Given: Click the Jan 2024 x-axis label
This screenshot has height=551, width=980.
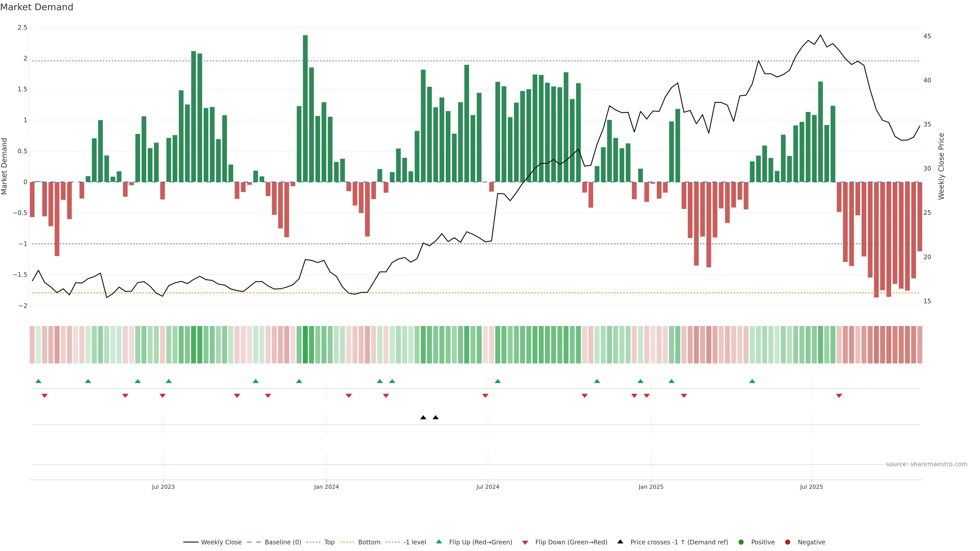Looking at the screenshot, I should click(x=326, y=487).
